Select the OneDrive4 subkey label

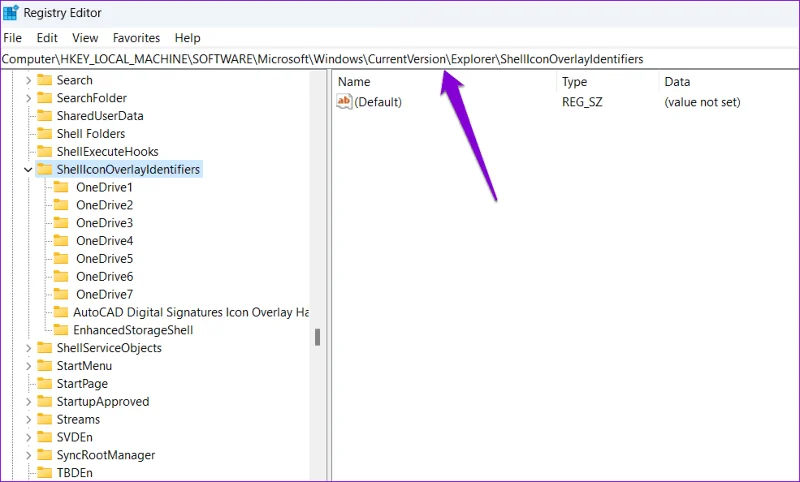click(x=105, y=241)
